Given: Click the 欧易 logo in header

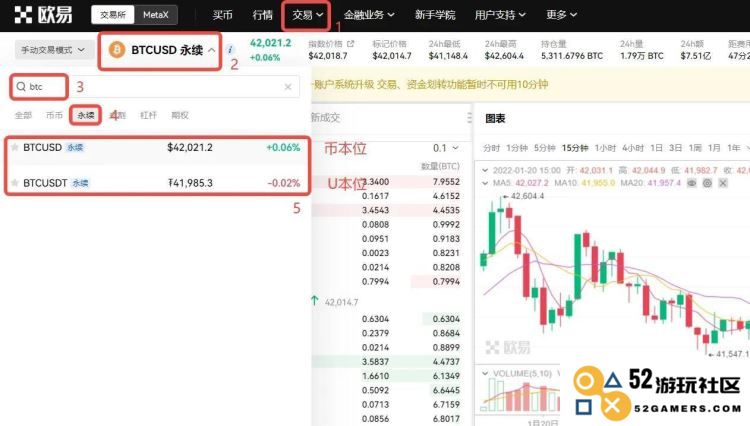Looking at the screenshot, I should point(43,15).
